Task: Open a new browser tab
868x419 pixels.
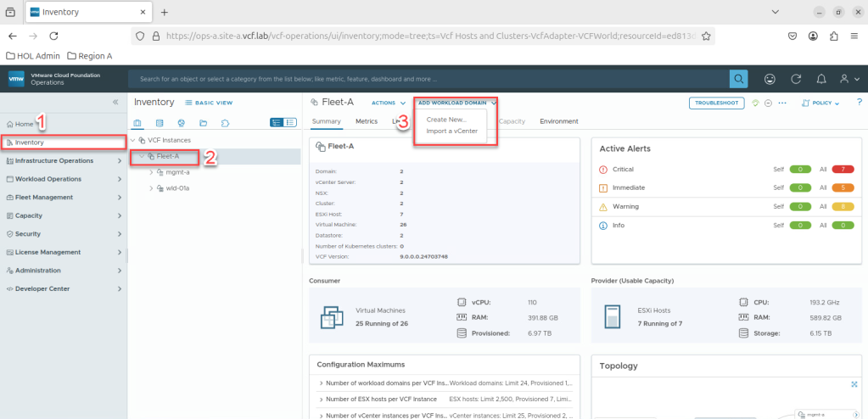Action: tap(164, 12)
